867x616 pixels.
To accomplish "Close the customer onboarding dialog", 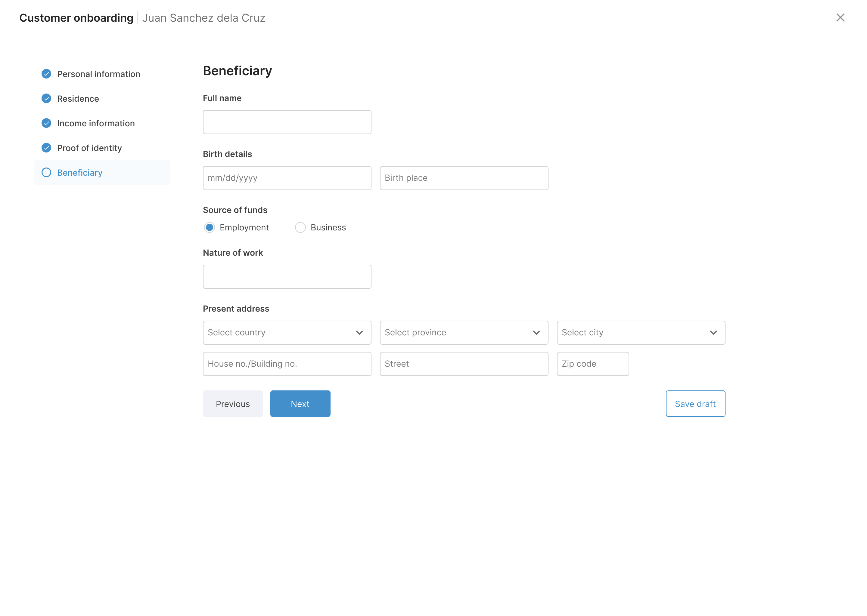I will tap(841, 17).
